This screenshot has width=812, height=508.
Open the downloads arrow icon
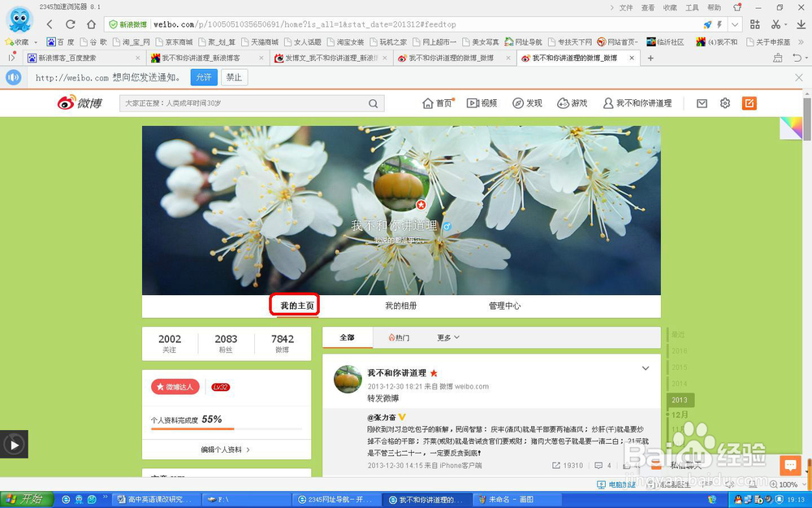coord(801,24)
